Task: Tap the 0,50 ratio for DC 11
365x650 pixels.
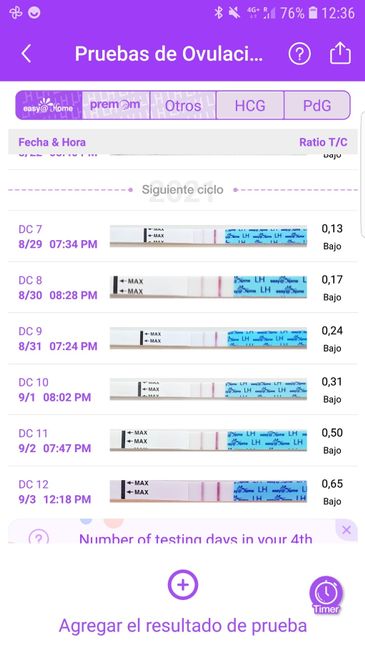Action: tap(332, 433)
